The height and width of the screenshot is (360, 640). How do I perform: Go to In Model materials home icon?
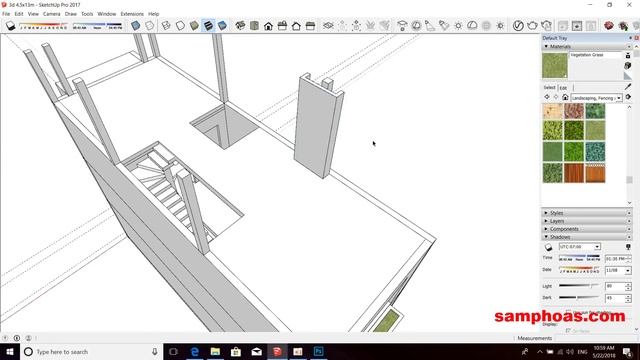click(x=565, y=97)
